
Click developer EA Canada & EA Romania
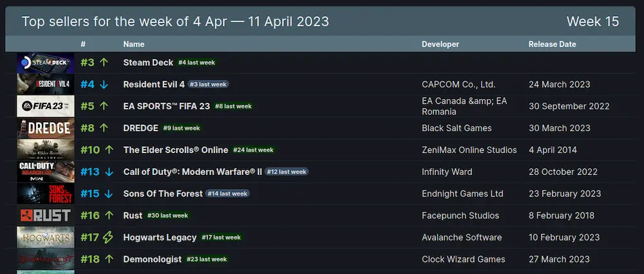tap(464, 106)
